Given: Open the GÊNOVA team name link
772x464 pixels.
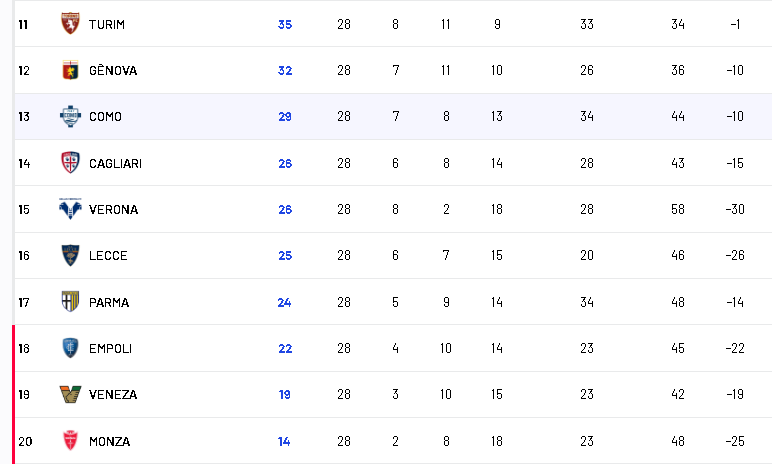Looking at the screenshot, I should coord(113,71).
